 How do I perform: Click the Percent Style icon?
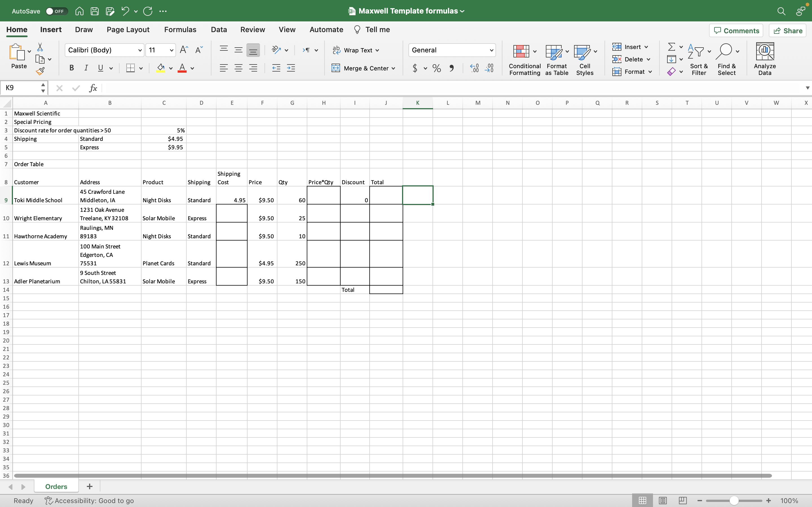click(436, 68)
